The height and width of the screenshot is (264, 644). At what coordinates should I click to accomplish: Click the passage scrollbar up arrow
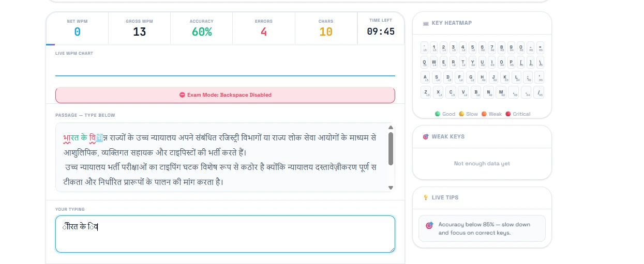tap(391, 127)
